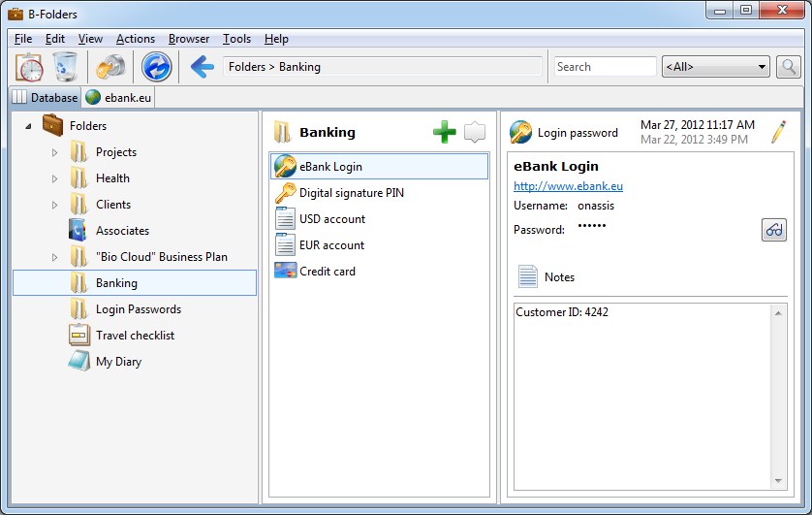Click the Associates address book icon
This screenshot has width=812, height=515.
(x=78, y=231)
